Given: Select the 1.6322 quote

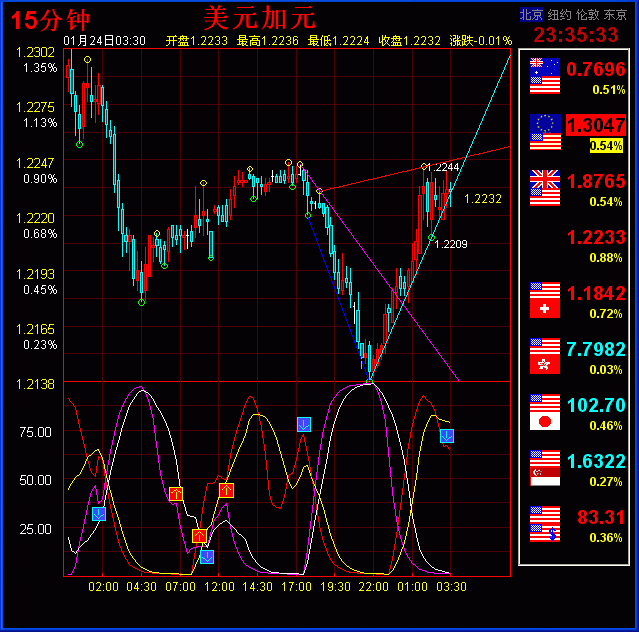Looking at the screenshot, I should click(x=596, y=461).
